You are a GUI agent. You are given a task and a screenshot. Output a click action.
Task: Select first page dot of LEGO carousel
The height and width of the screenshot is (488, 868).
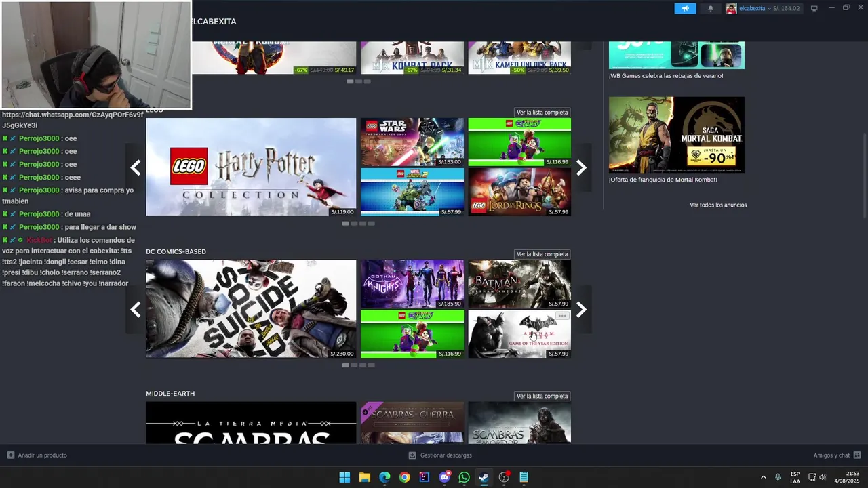tap(346, 223)
